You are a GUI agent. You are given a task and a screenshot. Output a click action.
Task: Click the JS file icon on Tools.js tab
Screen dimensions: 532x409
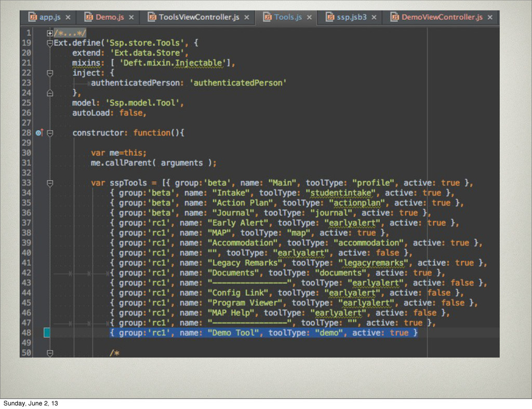click(268, 17)
